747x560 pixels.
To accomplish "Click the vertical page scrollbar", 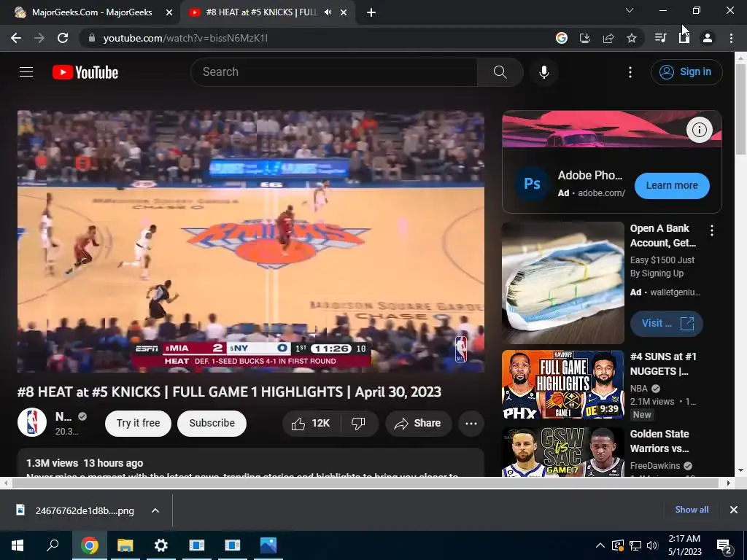I will click(740, 109).
